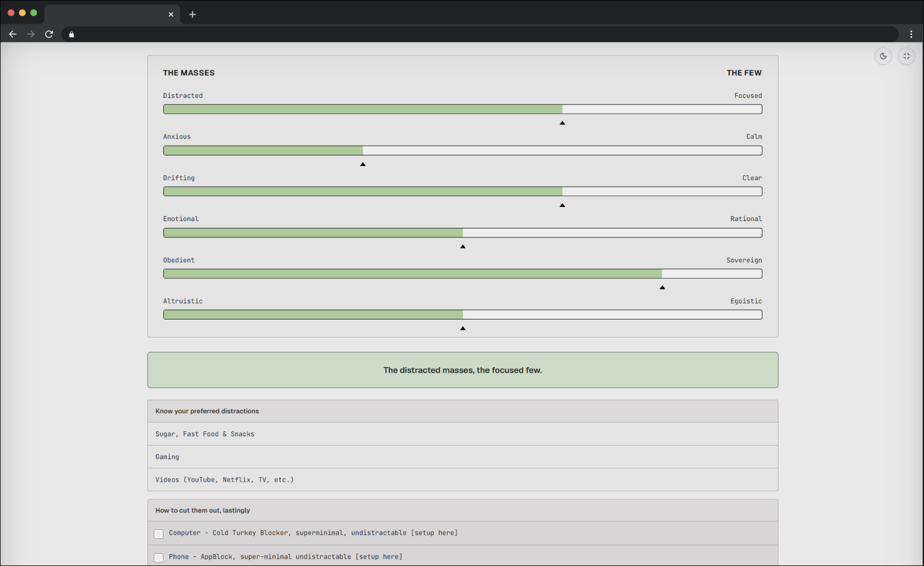Click the Altruistic slider triangle marker
This screenshot has width=924, height=566.
tap(463, 329)
